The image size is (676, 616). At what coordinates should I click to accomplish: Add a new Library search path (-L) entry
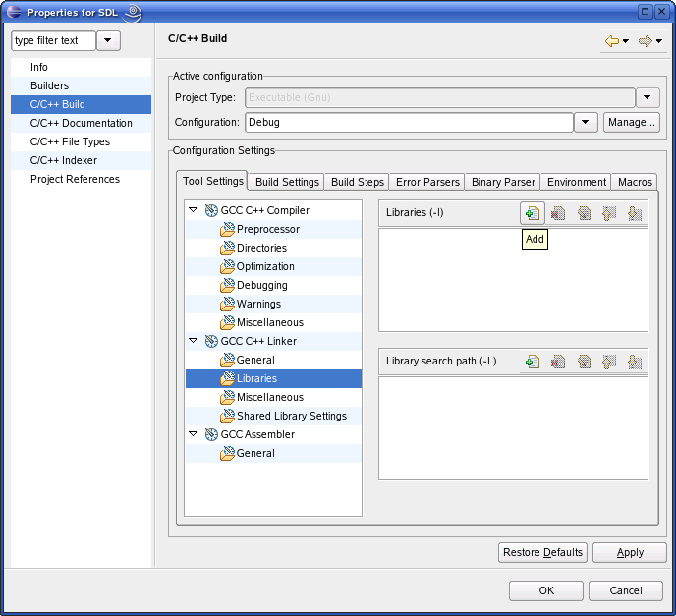point(532,362)
